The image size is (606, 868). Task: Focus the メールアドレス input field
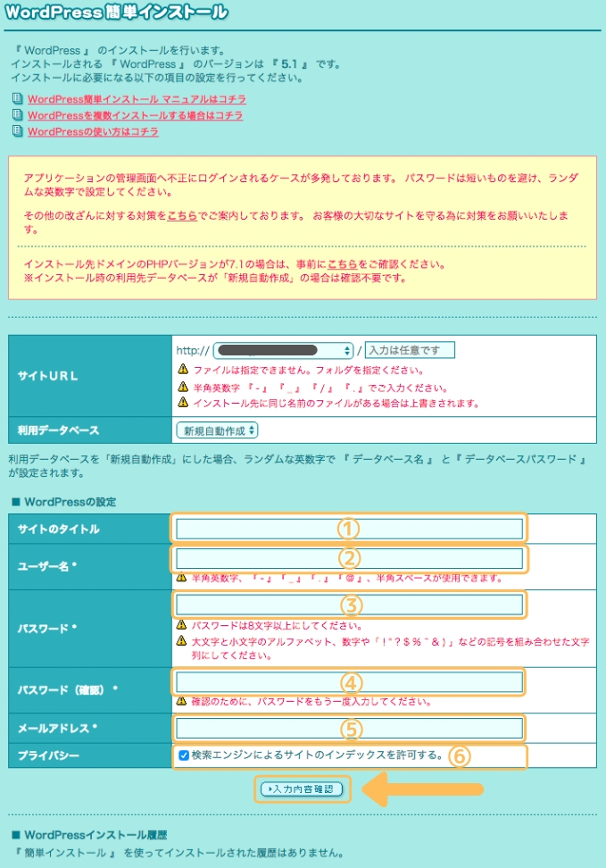click(x=349, y=729)
